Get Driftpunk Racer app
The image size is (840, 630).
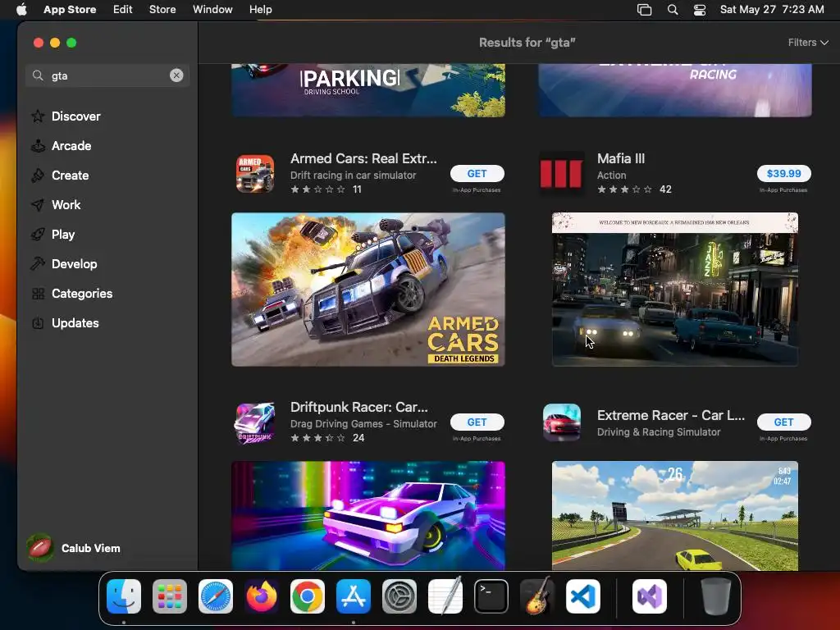[x=477, y=422]
